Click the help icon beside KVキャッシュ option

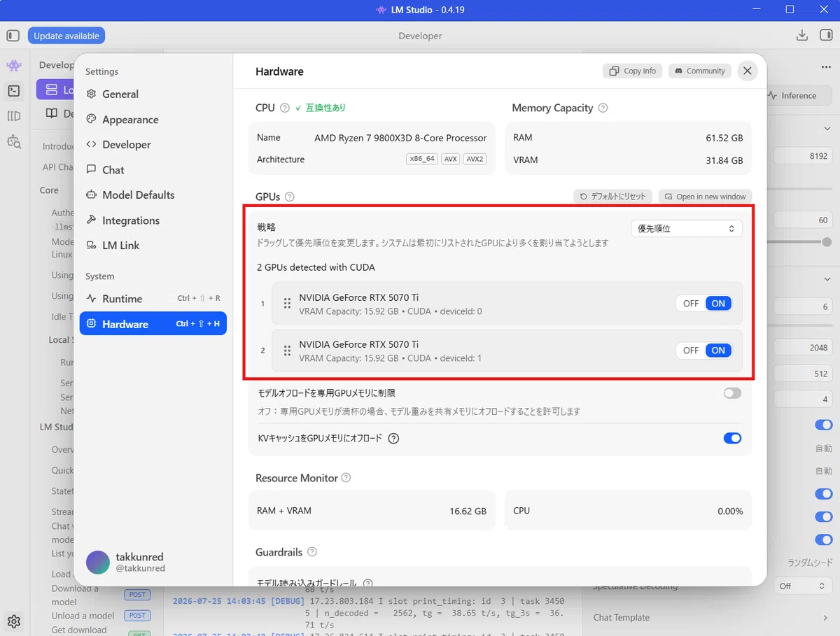(x=393, y=439)
